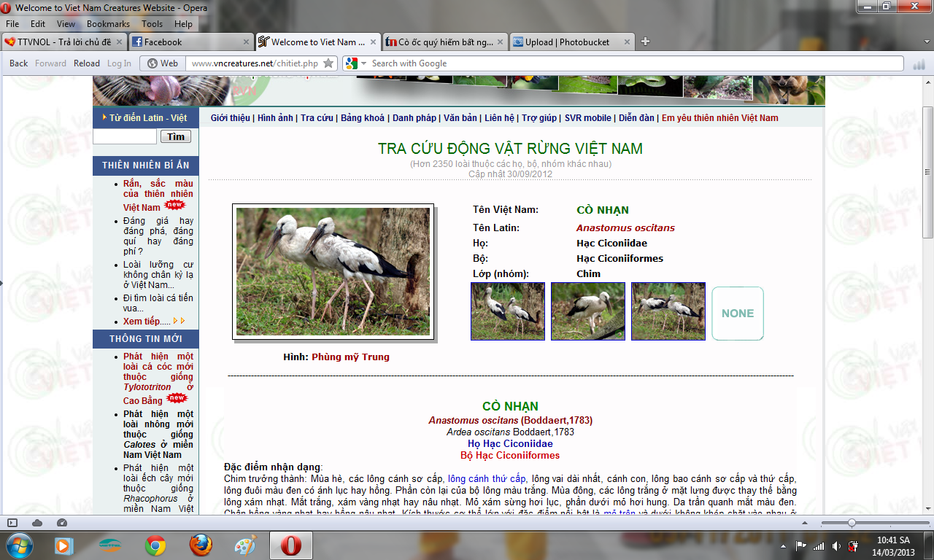
Task: Open the Windows Start menu
Action: click(19, 545)
